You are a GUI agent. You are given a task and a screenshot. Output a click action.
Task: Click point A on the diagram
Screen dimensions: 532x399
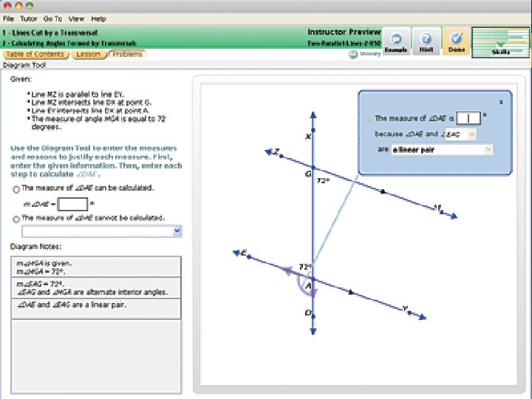point(313,279)
